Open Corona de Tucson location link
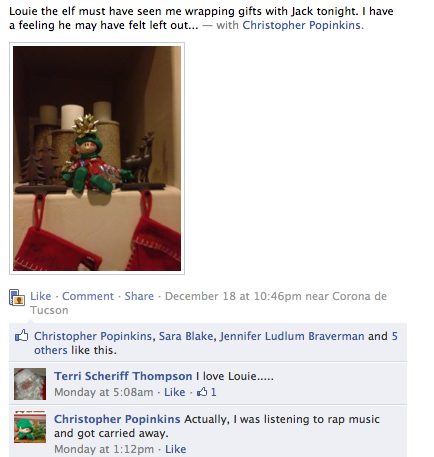 209,303
